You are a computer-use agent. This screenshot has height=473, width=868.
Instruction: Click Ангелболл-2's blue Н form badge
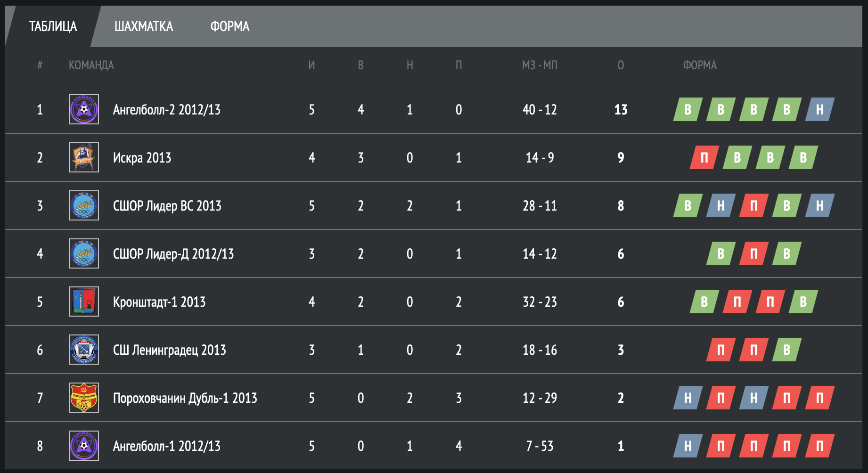pyautogui.click(x=820, y=109)
